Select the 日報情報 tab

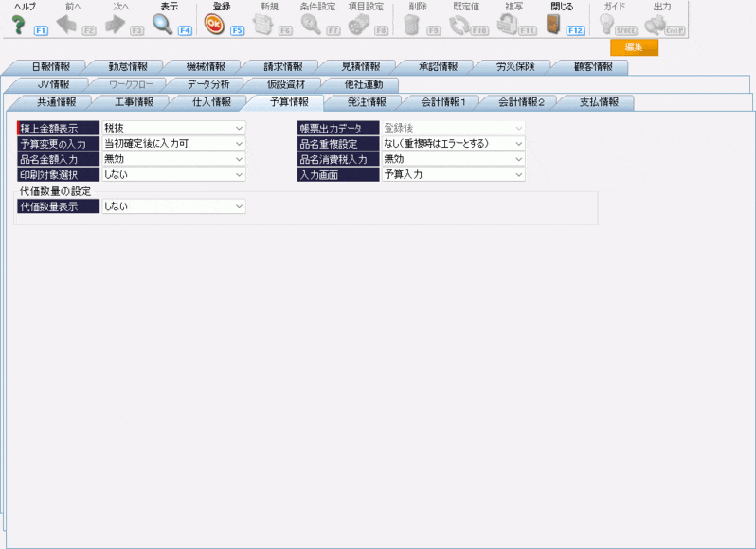49,67
